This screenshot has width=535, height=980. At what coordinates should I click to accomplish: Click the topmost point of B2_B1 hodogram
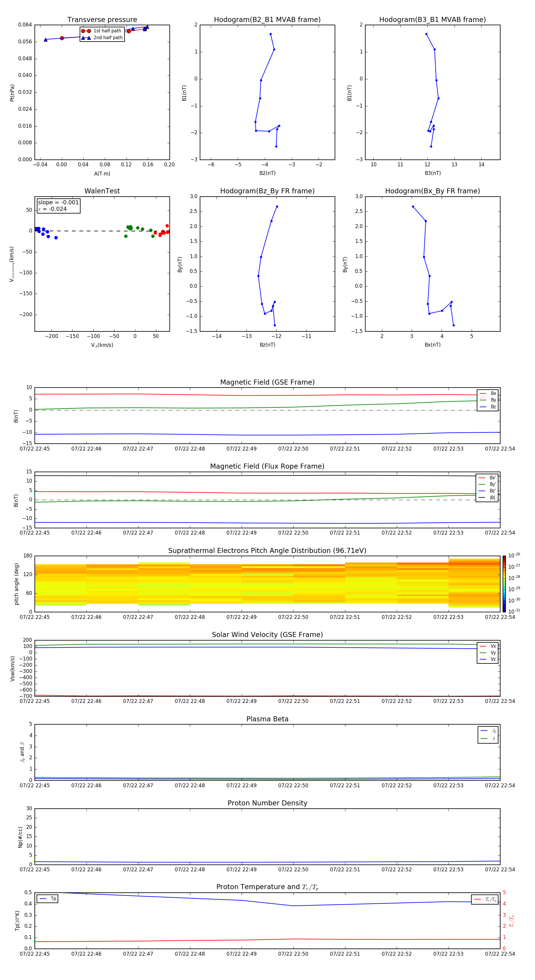pos(271,34)
